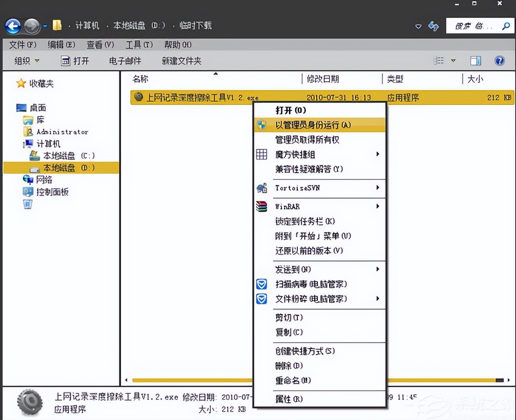Click the TortoiseSVN turtle icon
The height and width of the screenshot is (420, 516).
pos(261,188)
